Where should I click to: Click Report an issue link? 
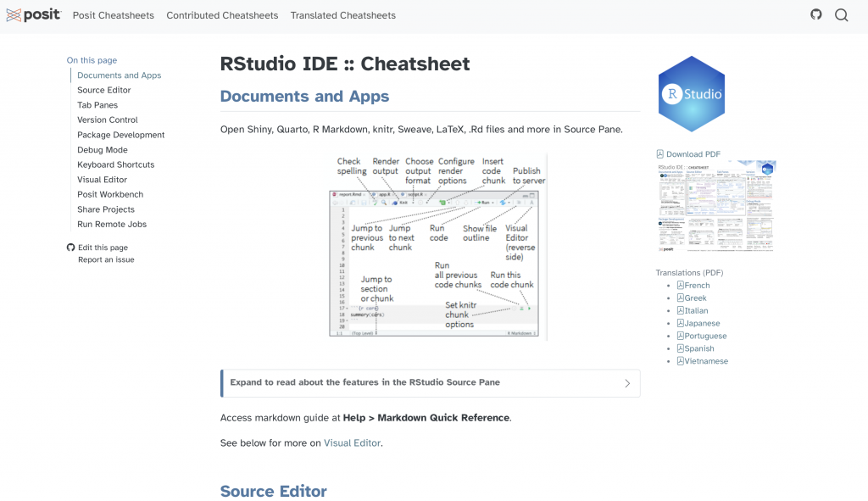point(106,259)
